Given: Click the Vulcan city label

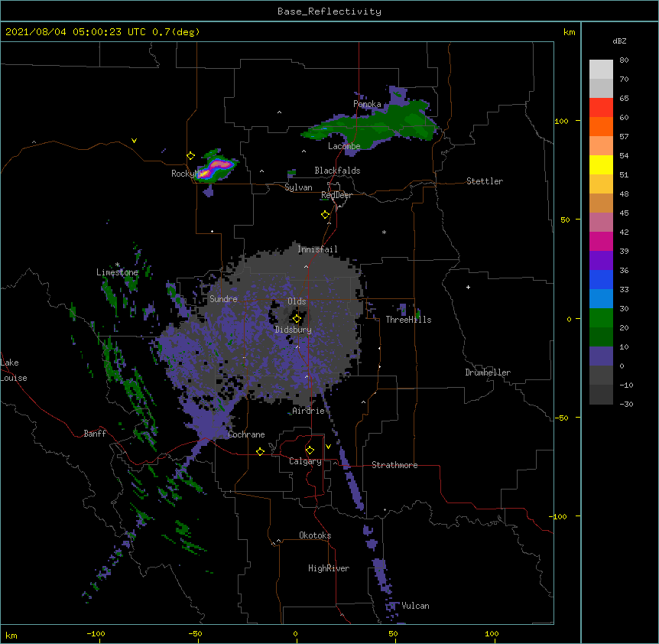Looking at the screenshot, I should (416, 606).
